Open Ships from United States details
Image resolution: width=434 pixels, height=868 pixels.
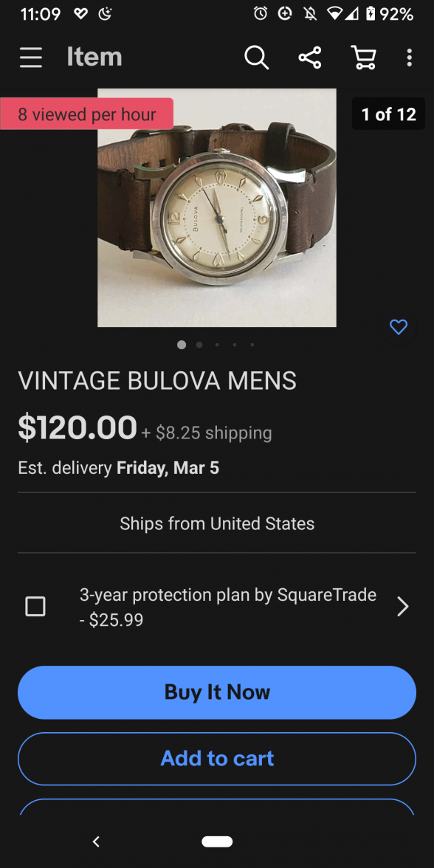(x=216, y=523)
